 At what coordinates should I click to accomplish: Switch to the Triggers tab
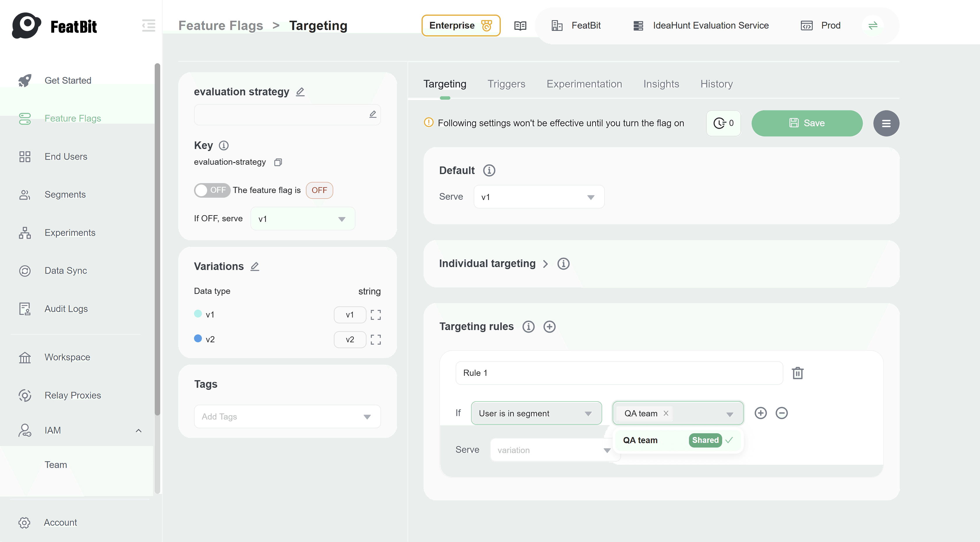click(x=506, y=84)
